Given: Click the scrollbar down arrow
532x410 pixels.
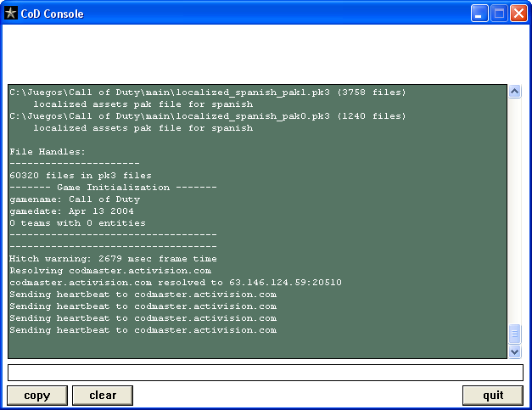Looking at the screenshot, I should [515, 351].
